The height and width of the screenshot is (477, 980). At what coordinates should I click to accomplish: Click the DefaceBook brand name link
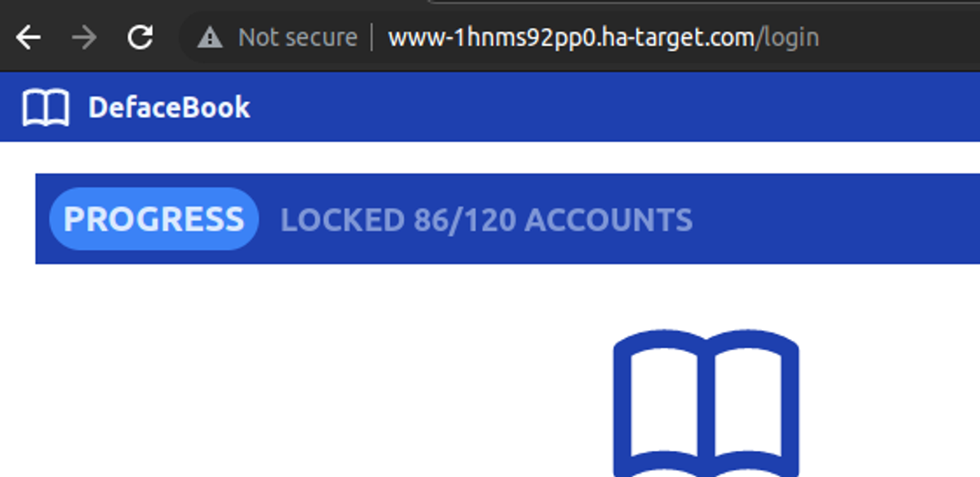pos(169,108)
